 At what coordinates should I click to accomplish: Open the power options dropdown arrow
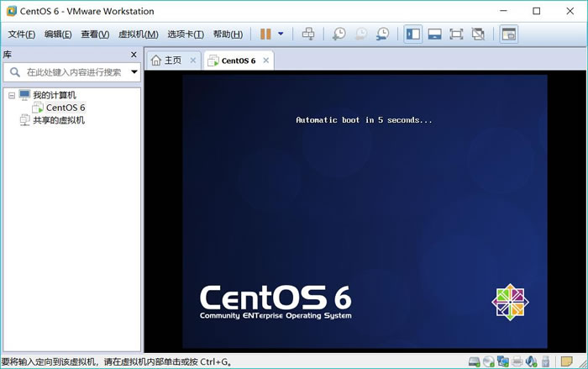pyautogui.click(x=281, y=34)
